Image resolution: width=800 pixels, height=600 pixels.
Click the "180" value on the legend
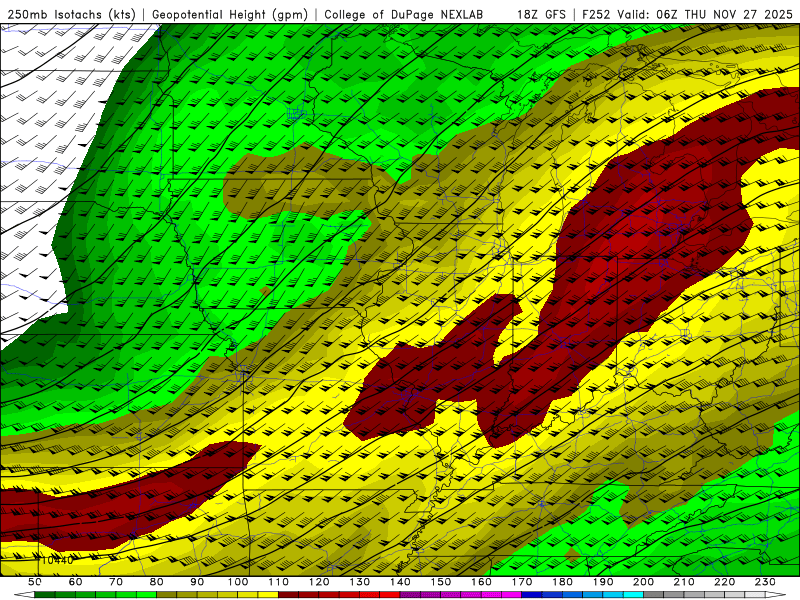click(562, 582)
